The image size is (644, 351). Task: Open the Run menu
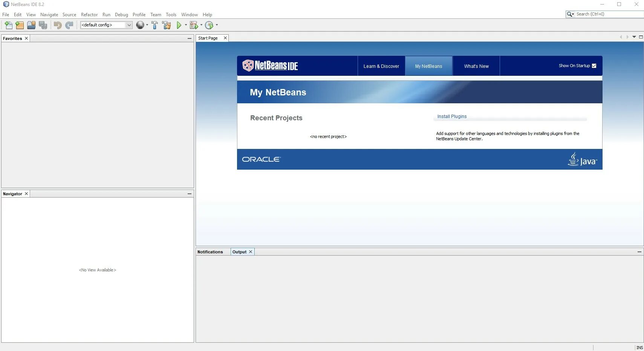tap(106, 15)
